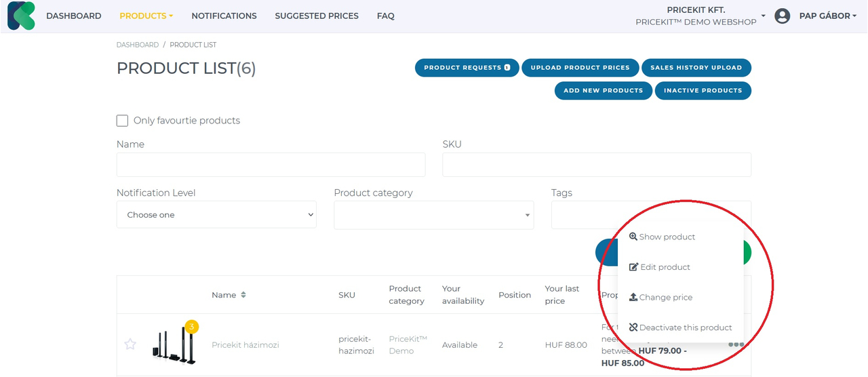Click the Position column header
Viewport: 868px width, 377px height.
click(x=515, y=295)
